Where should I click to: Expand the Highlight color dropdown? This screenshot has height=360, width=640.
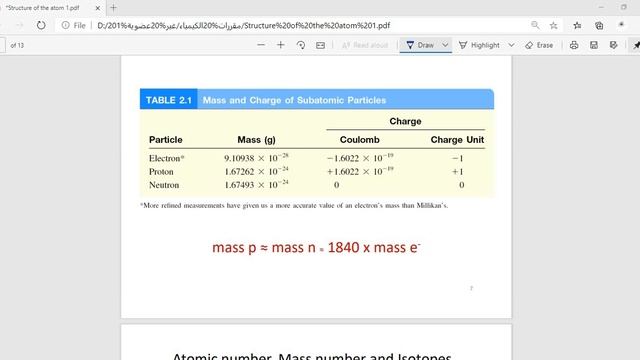coord(511,45)
